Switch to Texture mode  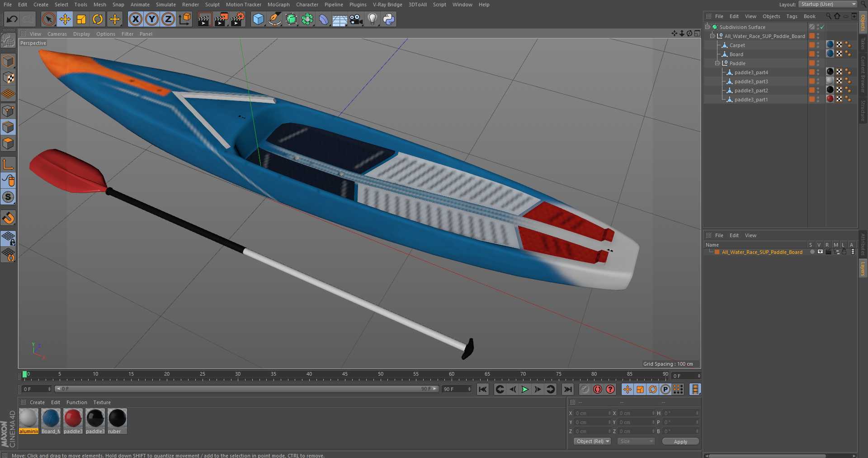point(8,77)
